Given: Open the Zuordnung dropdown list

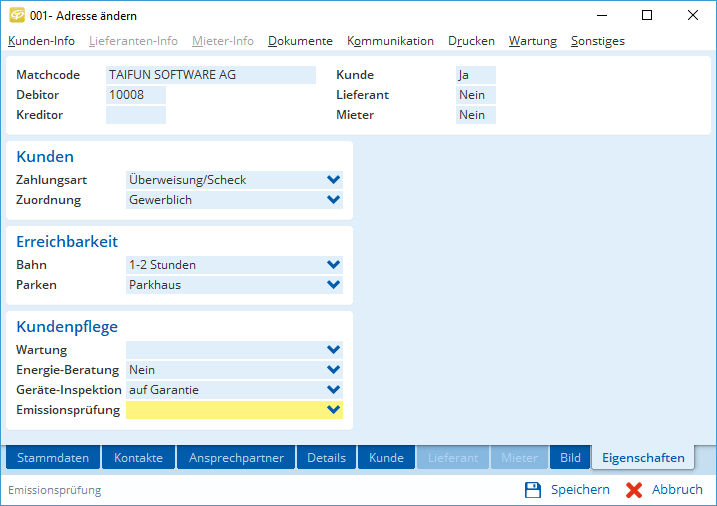Looking at the screenshot, I should pos(333,200).
